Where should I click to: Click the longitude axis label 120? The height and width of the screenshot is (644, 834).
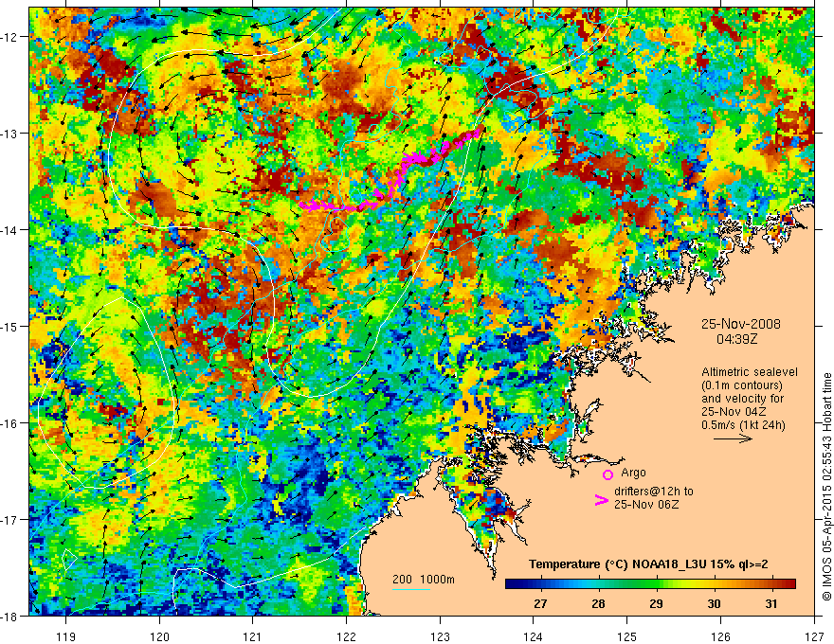159,636
